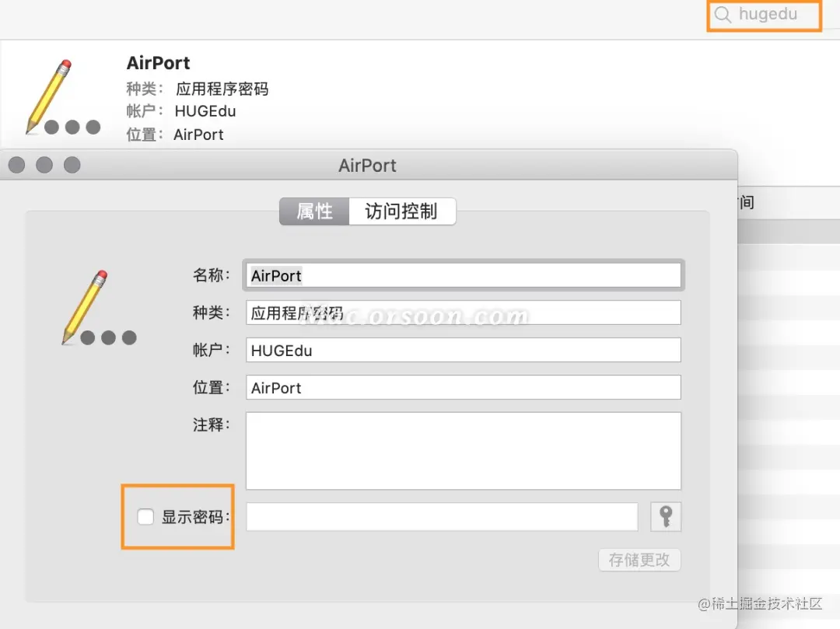This screenshot has width=840, height=629.
Task: Switch to the 访问控制 tab
Action: (402, 211)
